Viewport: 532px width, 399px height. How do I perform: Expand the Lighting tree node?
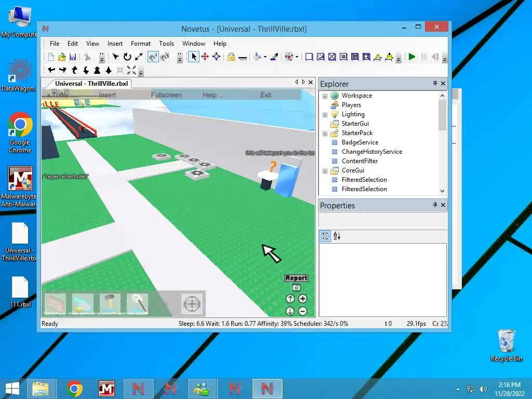(x=325, y=115)
